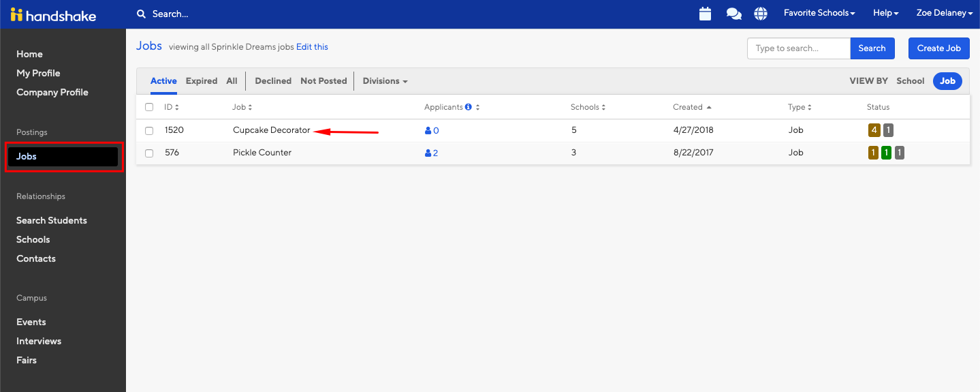Open Company Profile in sidebar
The image size is (980, 392).
(52, 92)
